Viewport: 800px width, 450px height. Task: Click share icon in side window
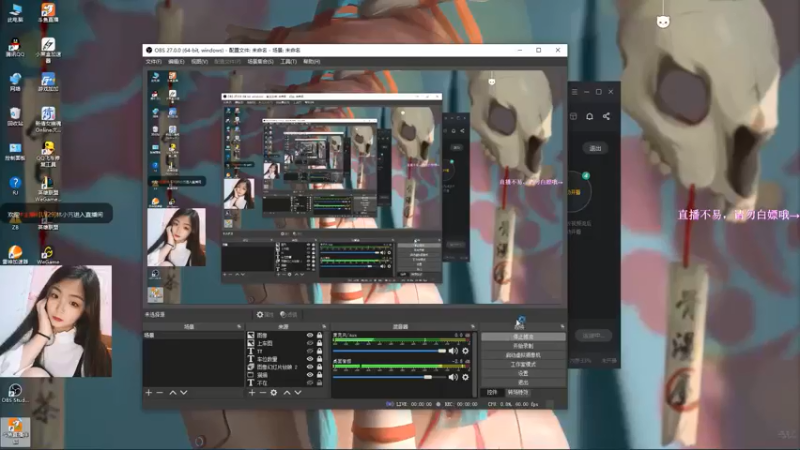(606, 116)
